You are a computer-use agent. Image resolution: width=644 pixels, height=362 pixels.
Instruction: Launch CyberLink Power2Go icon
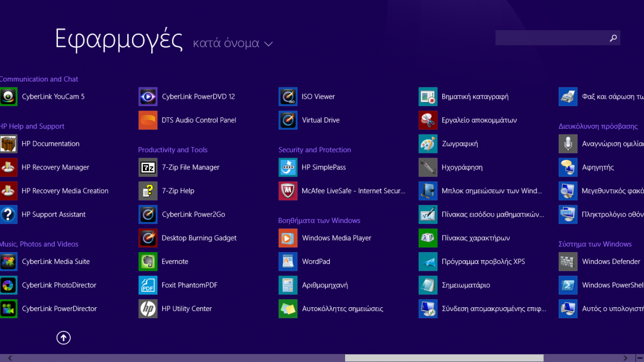coord(148,215)
